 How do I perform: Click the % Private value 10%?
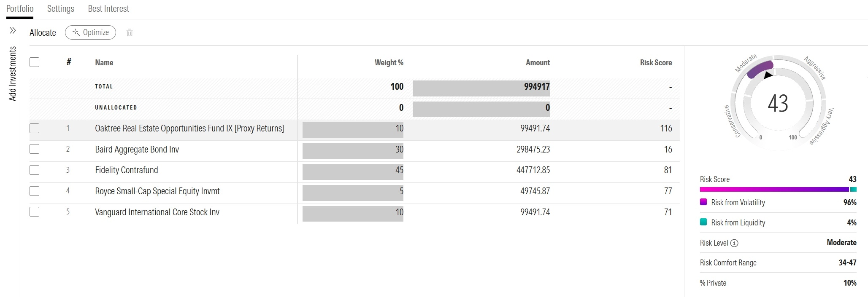pyautogui.click(x=850, y=283)
